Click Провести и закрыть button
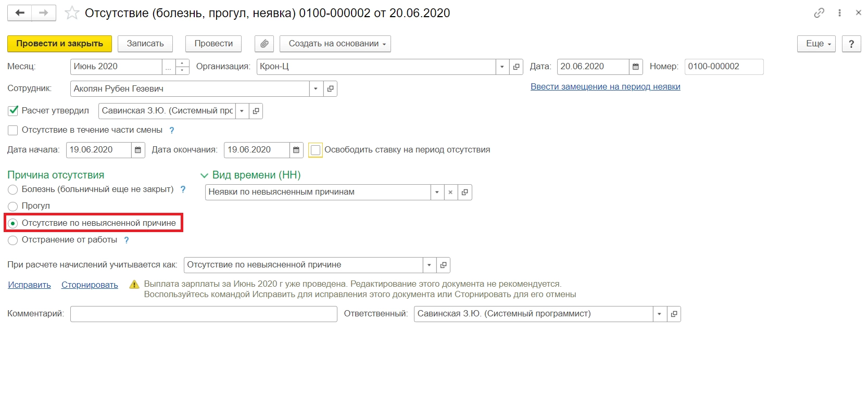 pyautogui.click(x=59, y=44)
